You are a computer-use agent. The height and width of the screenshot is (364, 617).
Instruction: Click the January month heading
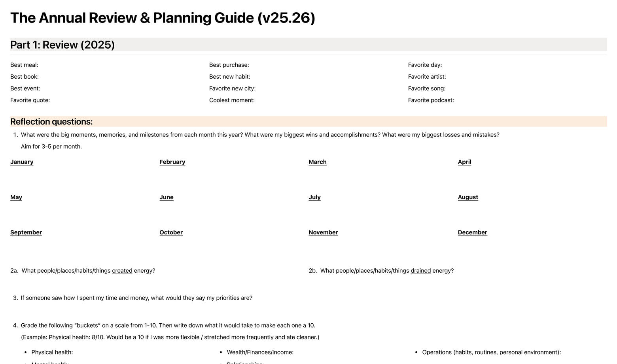tap(22, 162)
